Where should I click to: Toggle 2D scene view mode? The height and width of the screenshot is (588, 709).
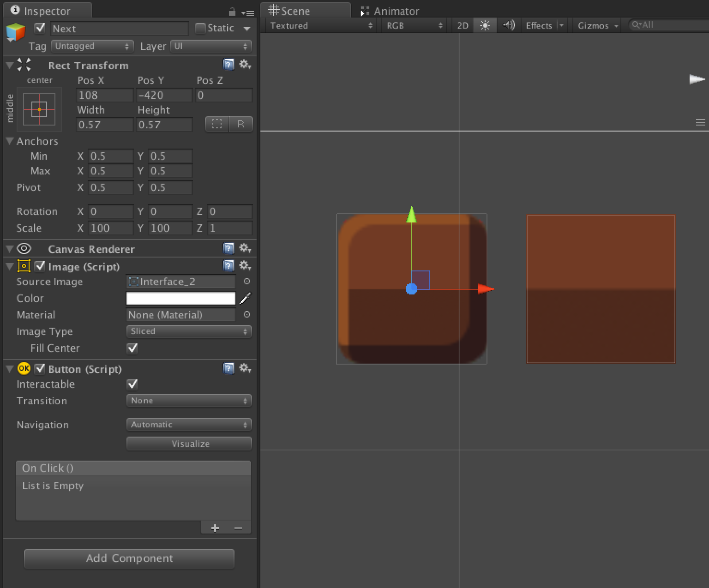pos(463,25)
